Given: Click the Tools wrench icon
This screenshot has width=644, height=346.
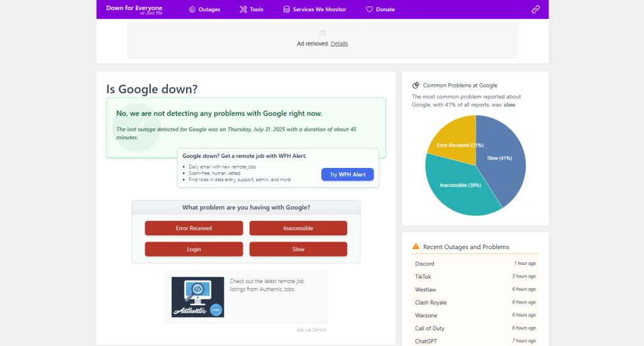Looking at the screenshot, I should [243, 9].
